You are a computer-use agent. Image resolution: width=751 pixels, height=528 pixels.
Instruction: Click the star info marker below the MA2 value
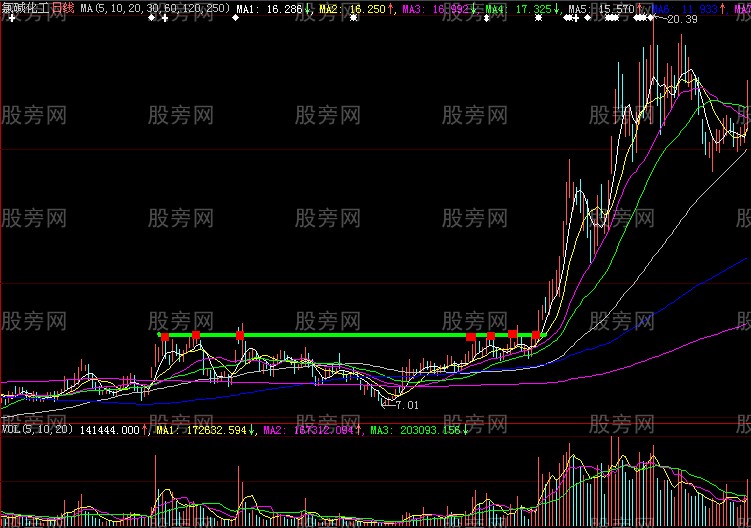click(353, 18)
